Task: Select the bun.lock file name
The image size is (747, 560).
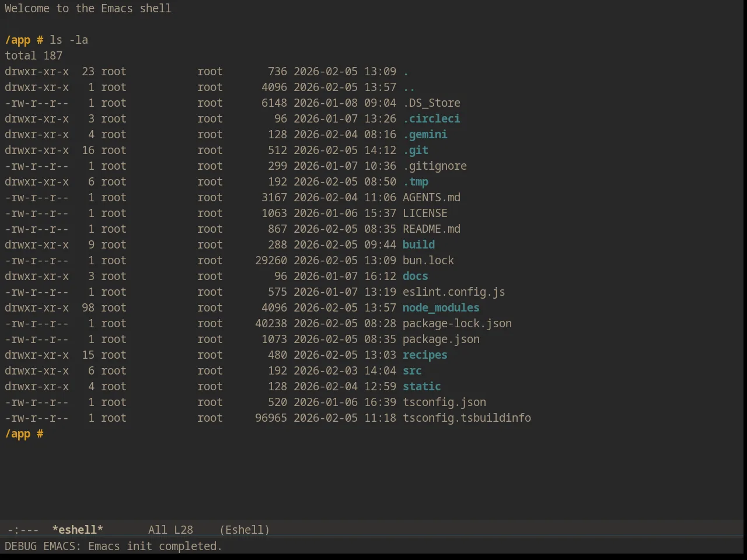Action: coord(428,260)
